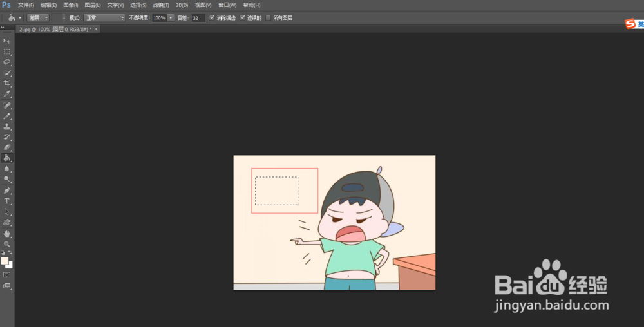Select the Hand tool
The height and width of the screenshot is (327, 644).
[7, 234]
